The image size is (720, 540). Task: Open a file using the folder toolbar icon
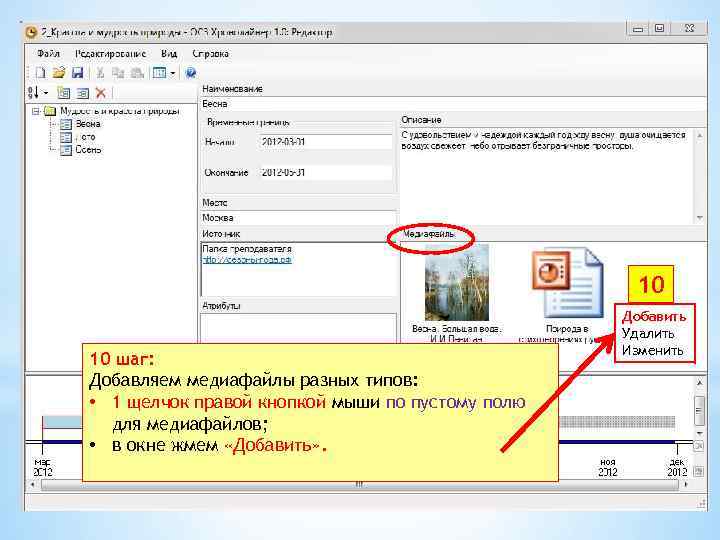59,73
